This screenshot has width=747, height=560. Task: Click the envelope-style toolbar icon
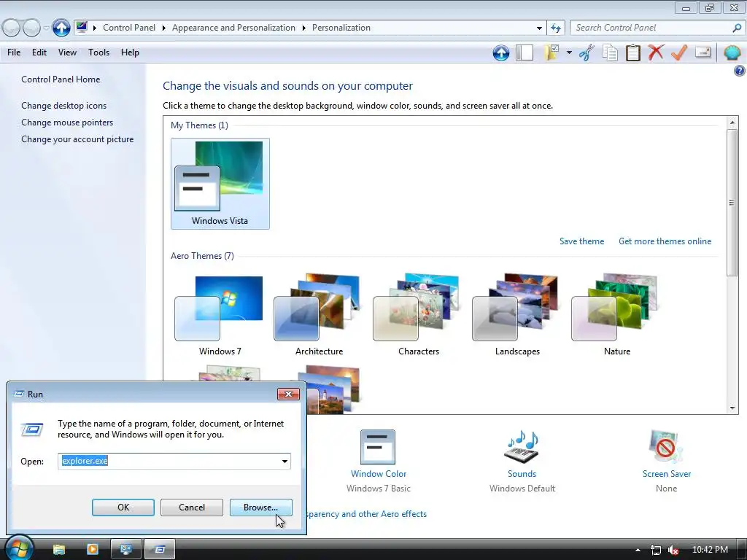[703, 52]
